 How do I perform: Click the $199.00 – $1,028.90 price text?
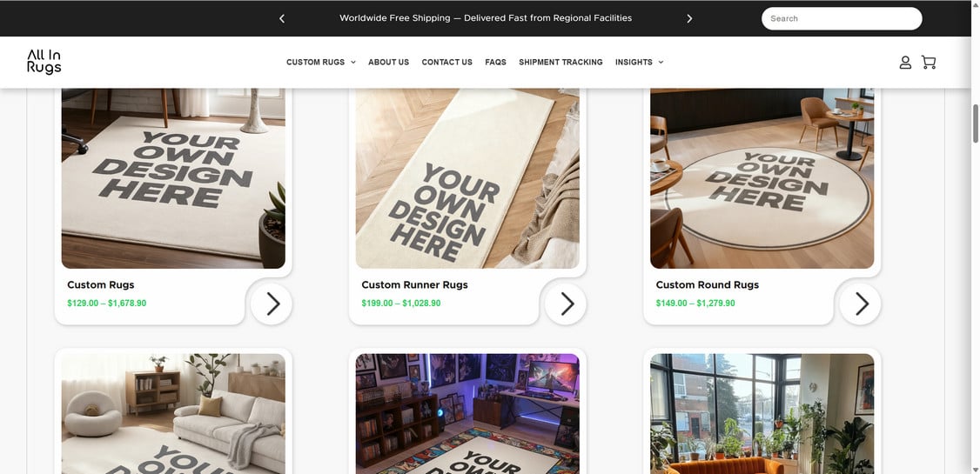pos(400,304)
